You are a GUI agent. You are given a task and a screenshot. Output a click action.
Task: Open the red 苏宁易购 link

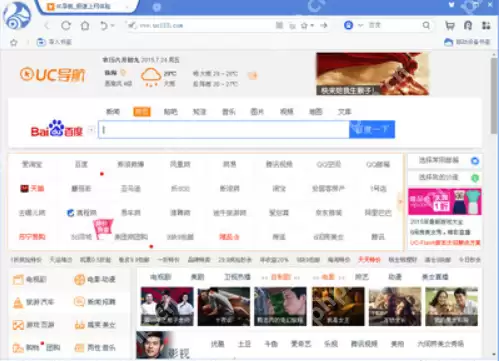pos(32,237)
